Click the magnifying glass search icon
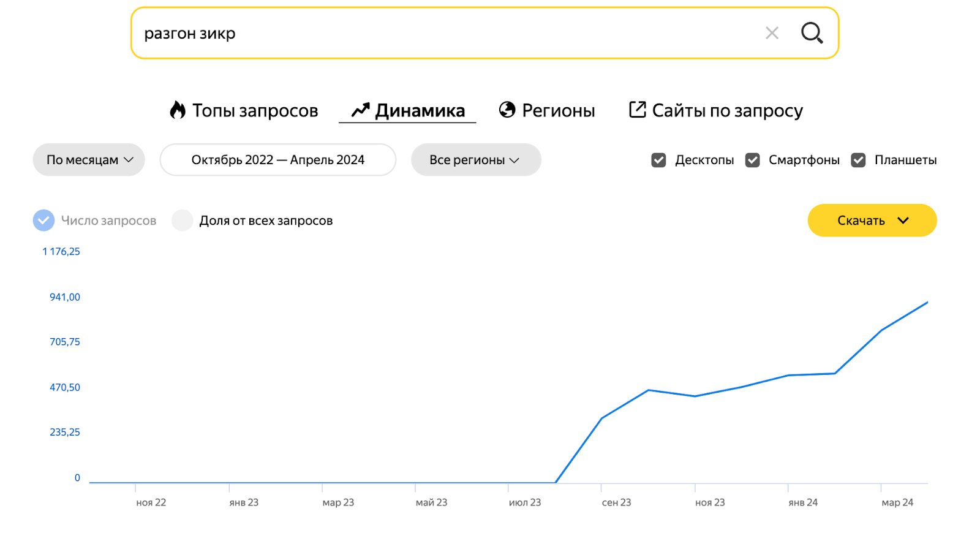Screen dimensions: 980x533 812,33
